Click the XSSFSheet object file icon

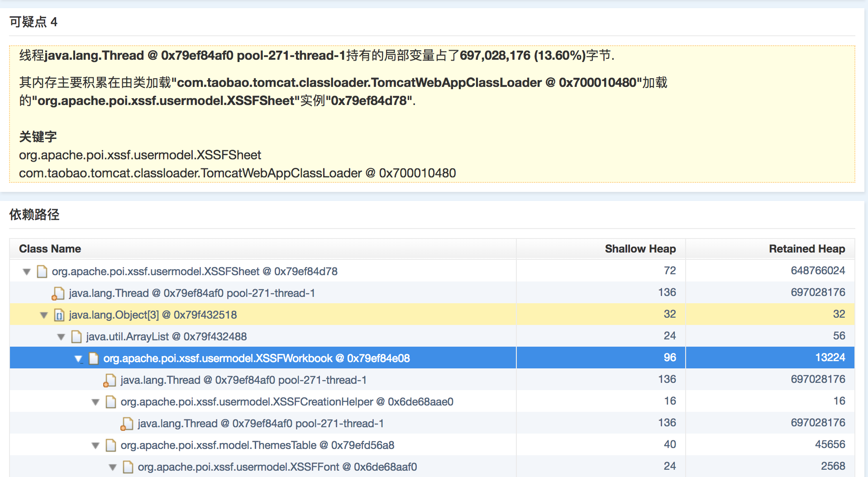click(x=42, y=272)
